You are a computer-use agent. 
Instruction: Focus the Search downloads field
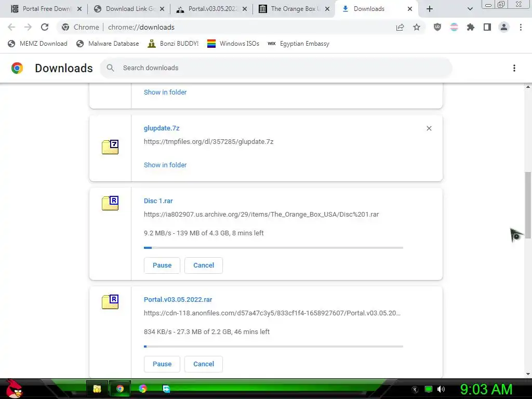[276, 68]
